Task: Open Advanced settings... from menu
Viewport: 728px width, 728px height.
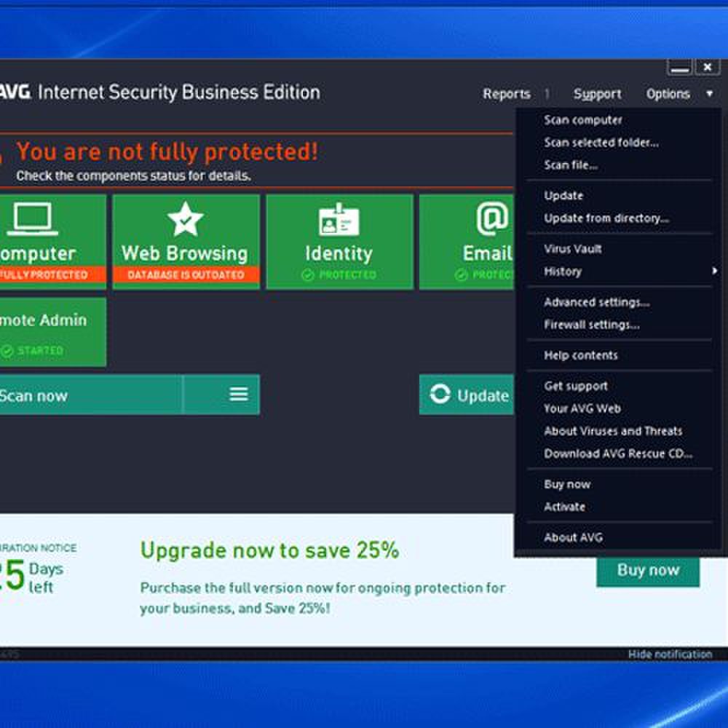Action: 597,302
